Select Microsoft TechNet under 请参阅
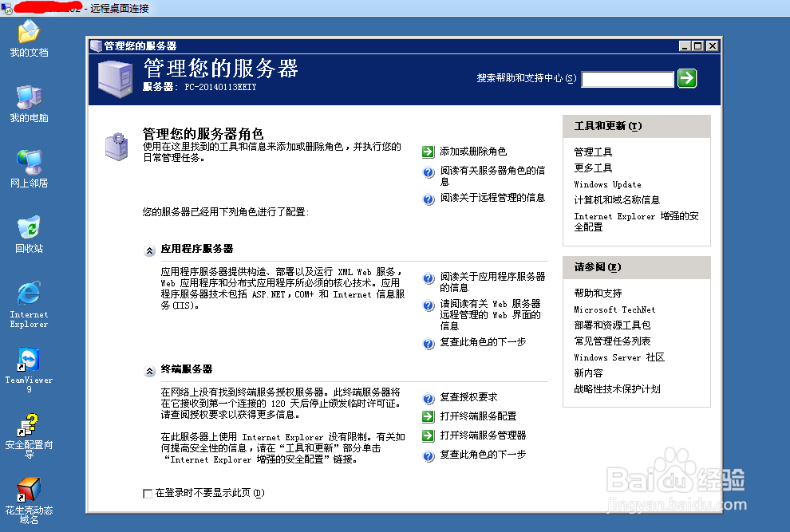Image resolution: width=790 pixels, height=532 pixels. [614, 309]
